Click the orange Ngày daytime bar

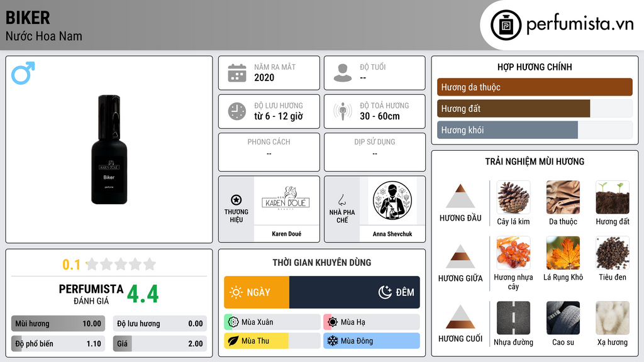257,292
